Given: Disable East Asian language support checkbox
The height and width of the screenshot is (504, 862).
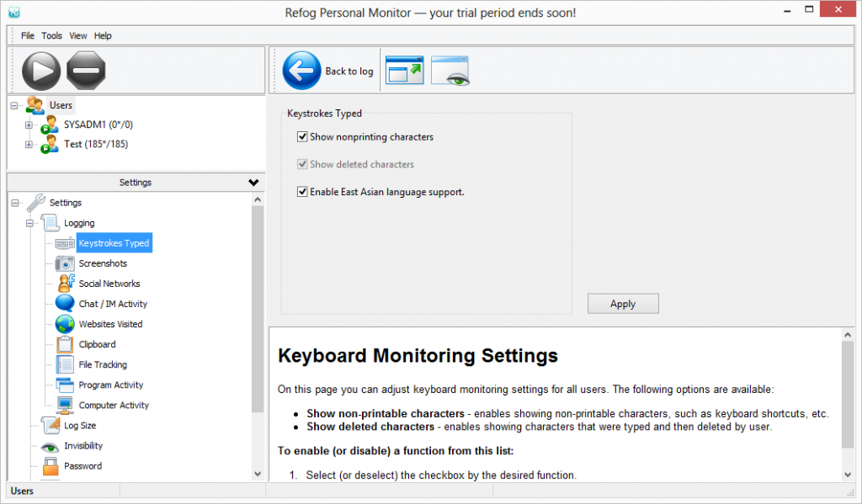Looking at the screenshot, I should click(302, 192).
